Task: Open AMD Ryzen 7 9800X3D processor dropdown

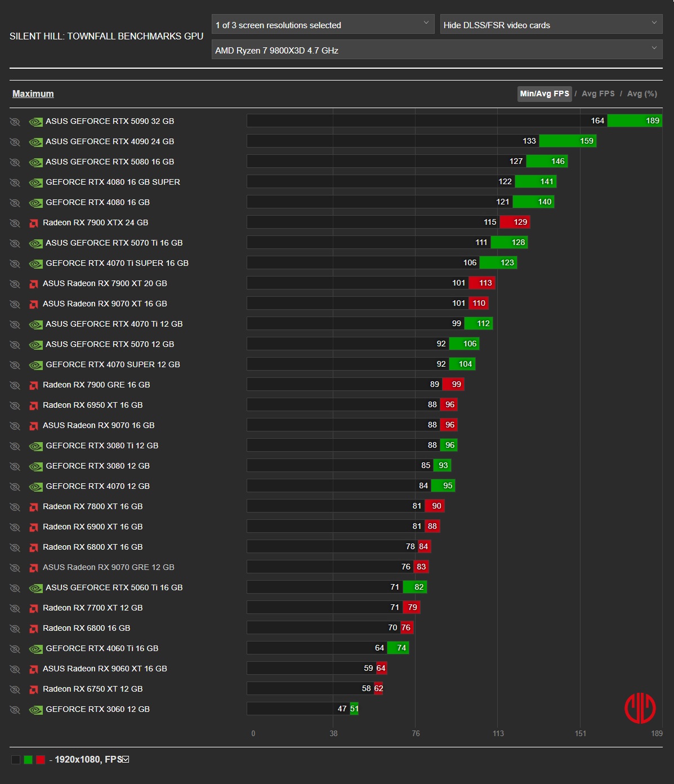Action: [x=437, y=50]
